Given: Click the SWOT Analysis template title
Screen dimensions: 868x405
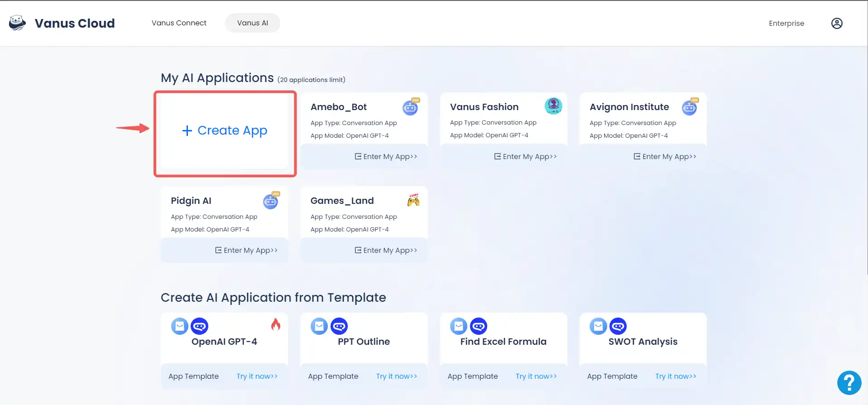Looking at the screenshot, I should pyautogui.click(x=643, y=342).
